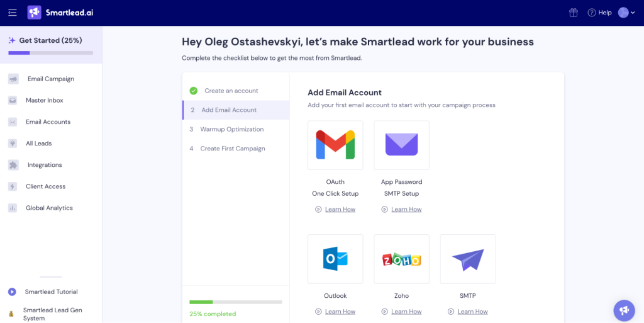This screenshot has height=323, width=644.
Task: Click the 25% completed text
Action: pyautogui.click(x=213, y=314)
